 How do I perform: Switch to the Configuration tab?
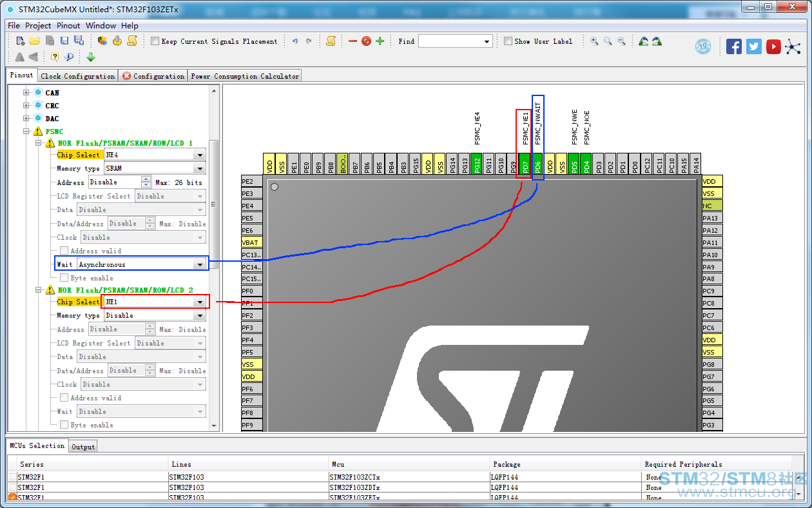(x=153, y=76)
